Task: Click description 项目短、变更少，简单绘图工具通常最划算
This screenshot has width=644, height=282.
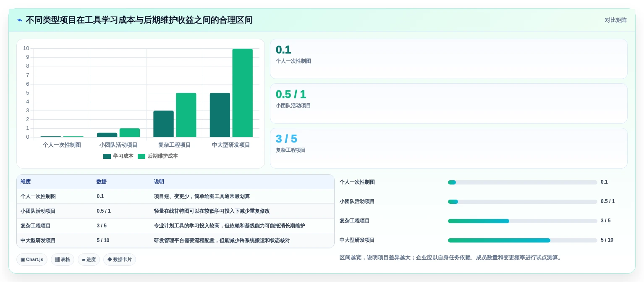Action: (202, 196)
